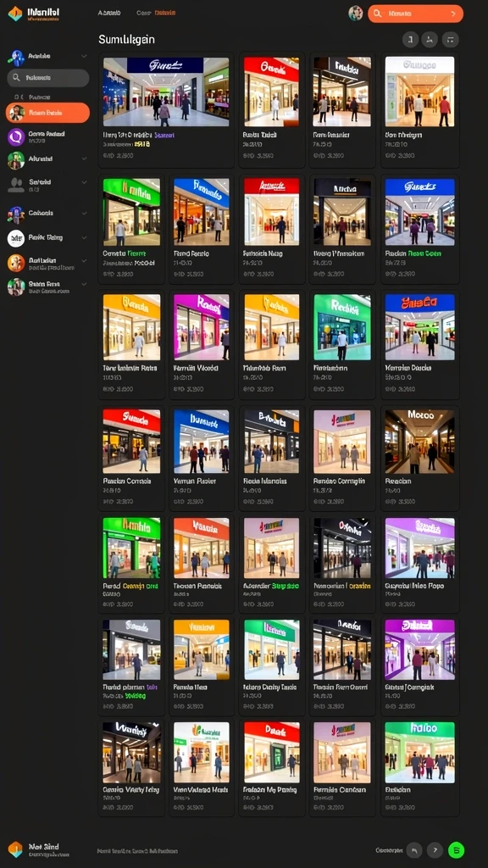
Task: Go back with the left arrow button at bottom
Action: [414, 849]
